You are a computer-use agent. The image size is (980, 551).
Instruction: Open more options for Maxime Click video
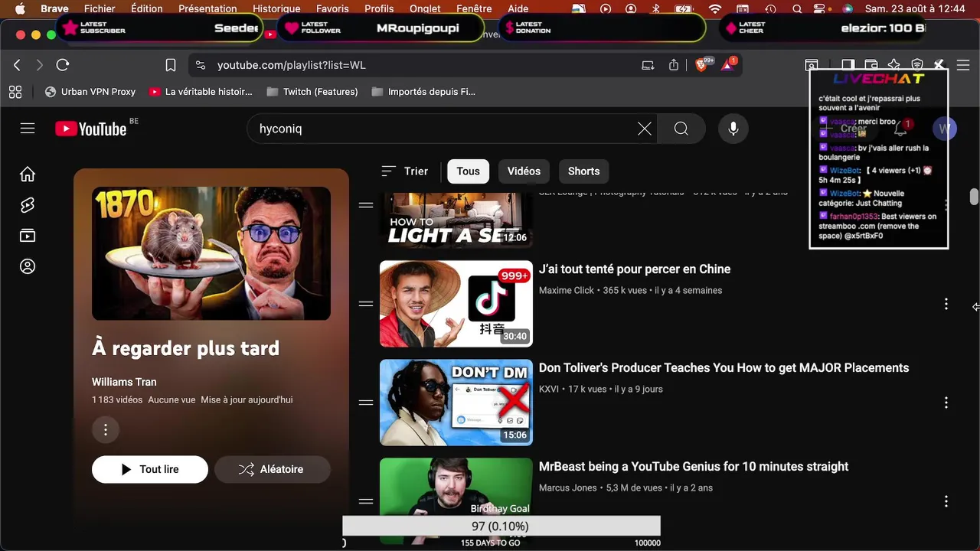click(x=946, y=304)
